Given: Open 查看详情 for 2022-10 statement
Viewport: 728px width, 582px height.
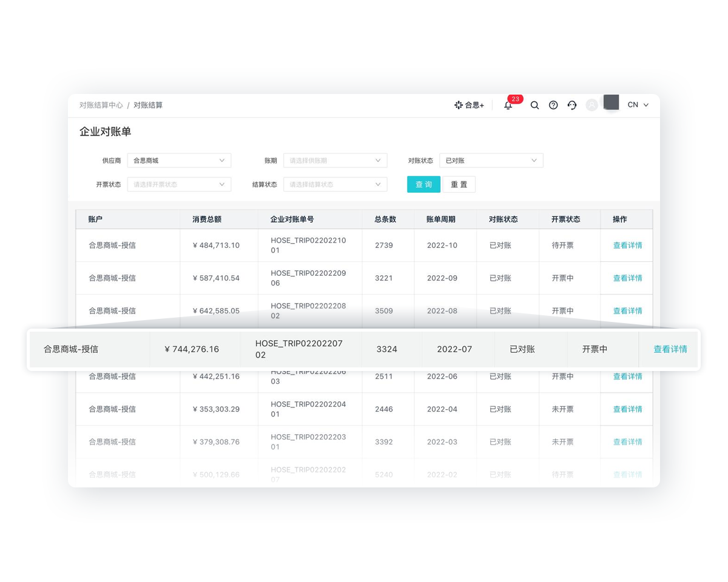Looking at the screenshot, I should point(627,246).
